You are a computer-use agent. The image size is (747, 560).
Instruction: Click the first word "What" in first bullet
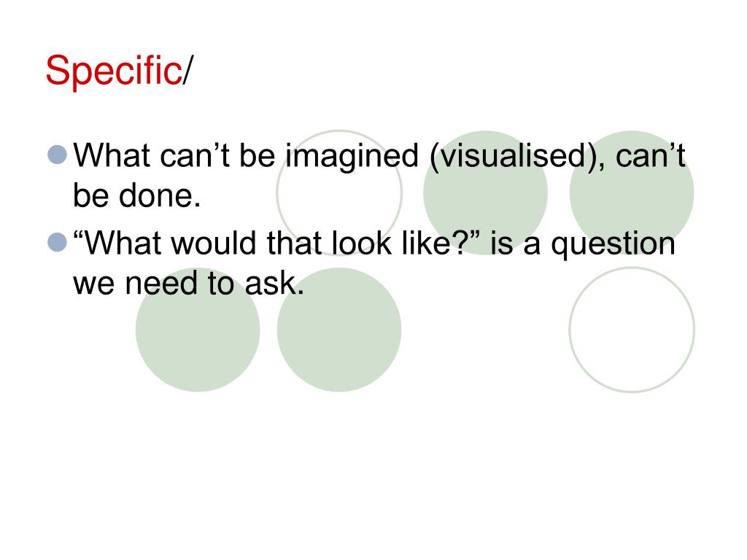point(112,156)
